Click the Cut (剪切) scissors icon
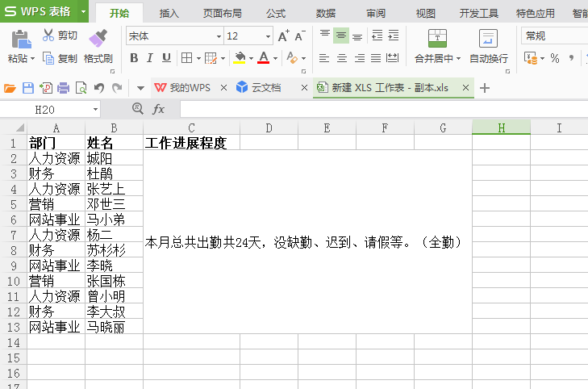The height and width of the screenshot is (389, 588). [x=48, y=35]
